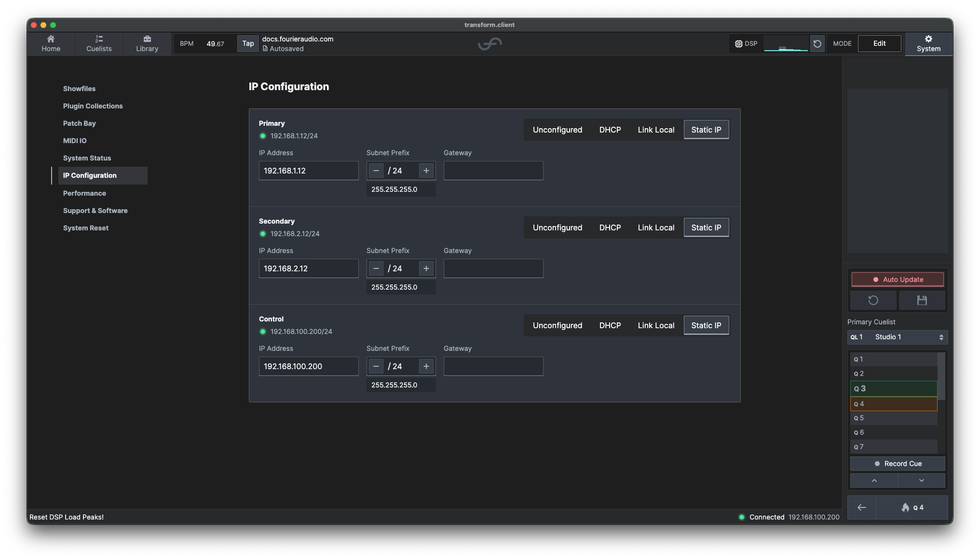Set Secondary interface to DHCP
Screen dimensions: 980x560
point(610,227)
